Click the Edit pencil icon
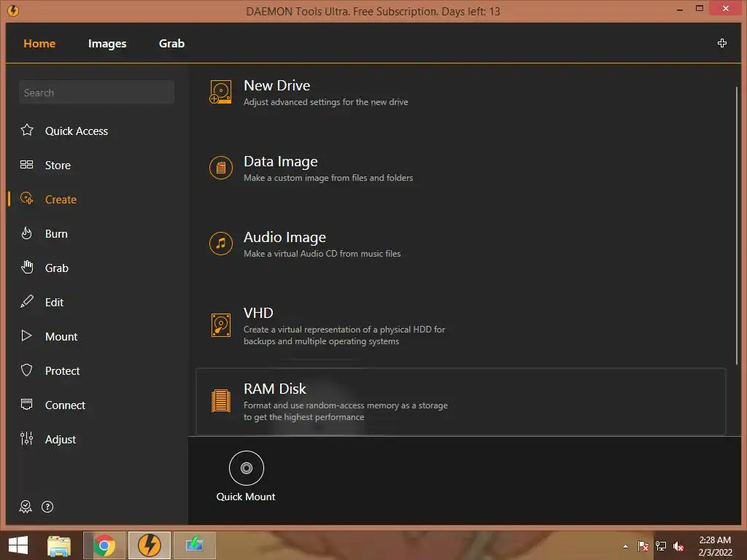Screen dimensions: 747x560 coord(27,301)
